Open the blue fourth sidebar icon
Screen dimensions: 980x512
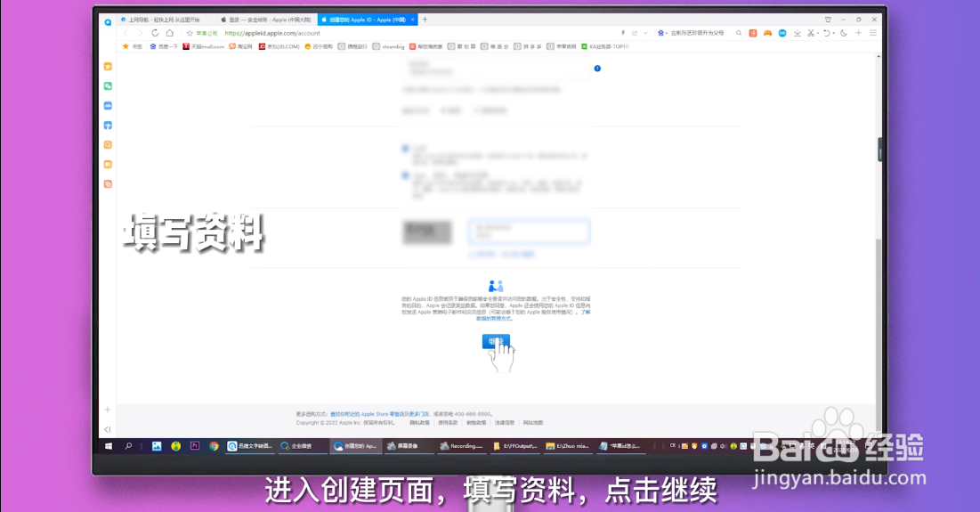[x=108, y=125]
